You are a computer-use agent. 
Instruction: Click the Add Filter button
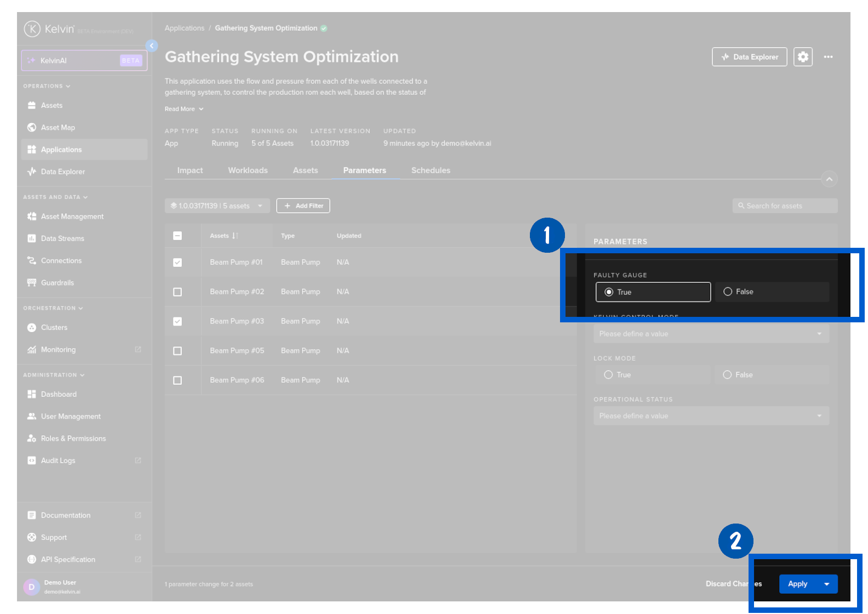click(x=303, y=206)
